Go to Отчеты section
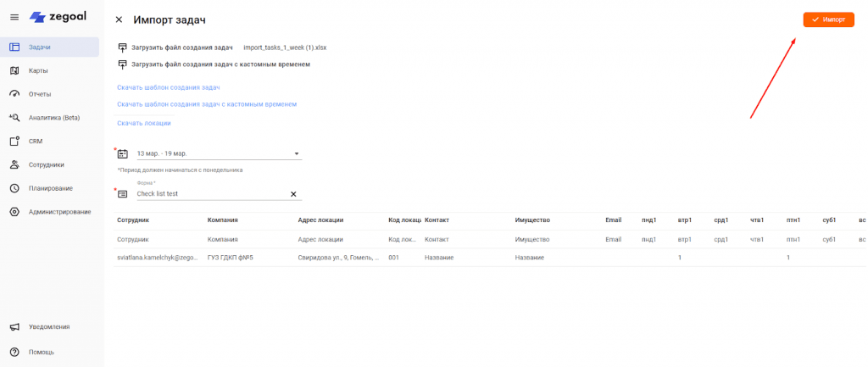Screen dimensions: 868x367 (40, 94)
